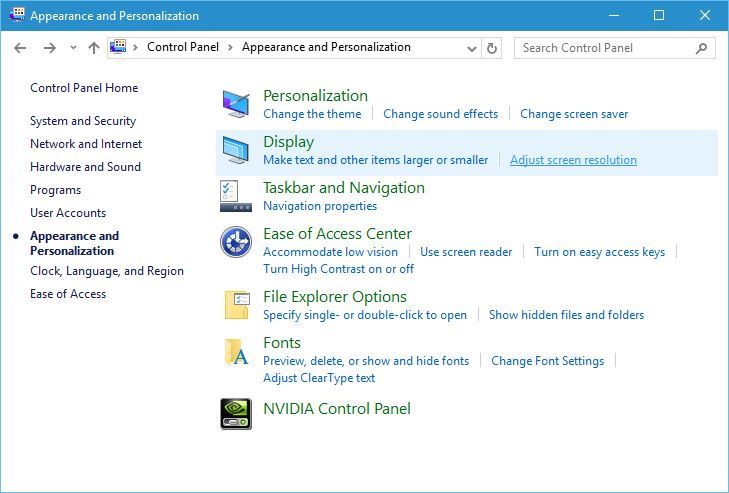Open User Accounts category
The image size is (729, 493).
[x=68, y=213]
